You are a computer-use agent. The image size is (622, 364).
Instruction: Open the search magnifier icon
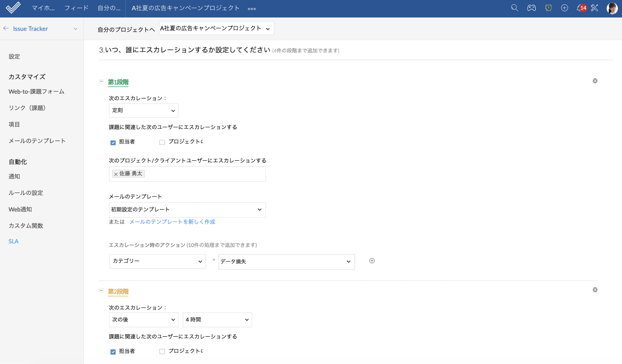(514, 8)
